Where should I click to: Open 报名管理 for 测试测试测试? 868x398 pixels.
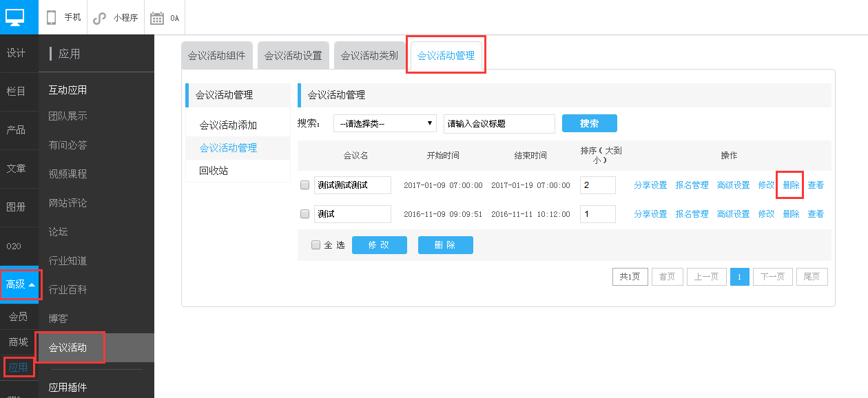(x=692, y=185)
